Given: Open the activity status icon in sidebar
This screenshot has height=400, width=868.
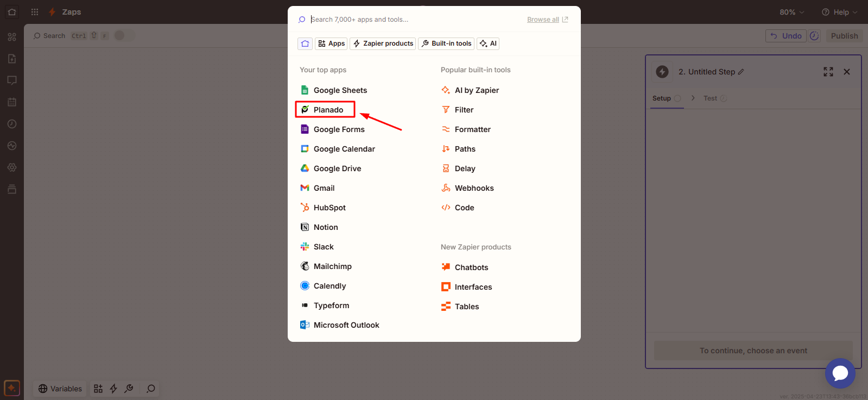Looking at the screenshot, I should pyautogui.click(x=12, y=146).
